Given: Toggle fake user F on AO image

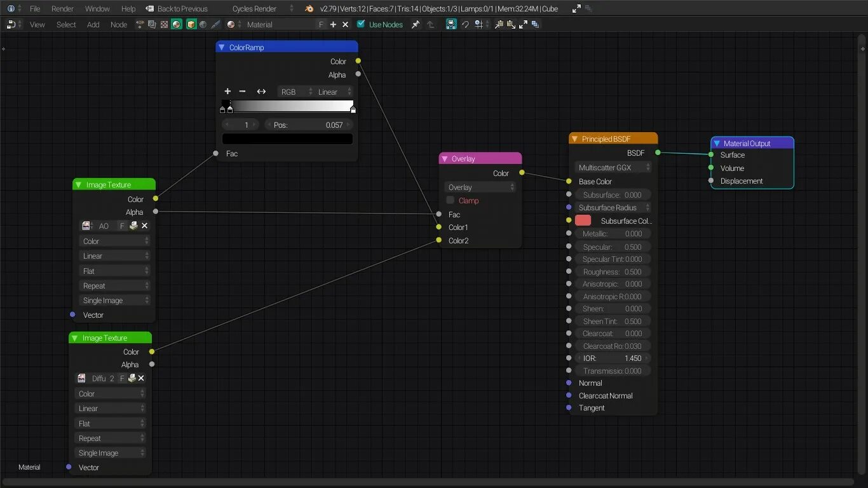Looking at the screenshot, I should click(x=123, y=226).
